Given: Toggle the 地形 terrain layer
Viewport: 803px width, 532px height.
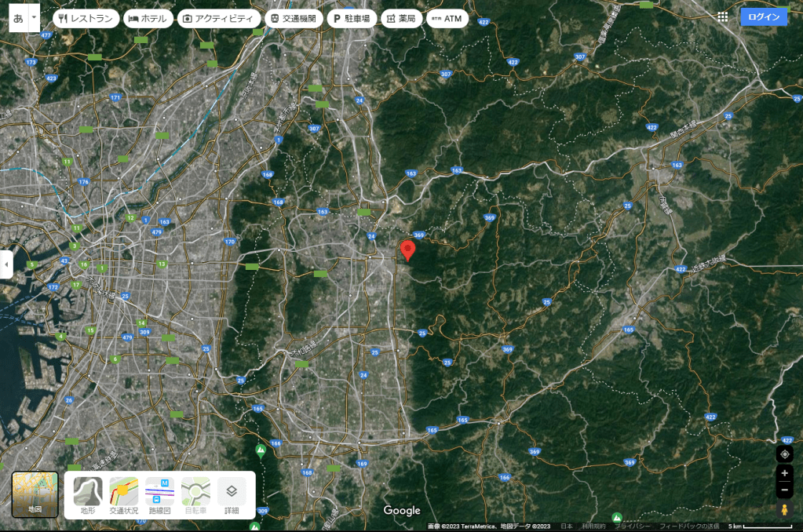Looking at the screenshot, I should coord(88,495).
